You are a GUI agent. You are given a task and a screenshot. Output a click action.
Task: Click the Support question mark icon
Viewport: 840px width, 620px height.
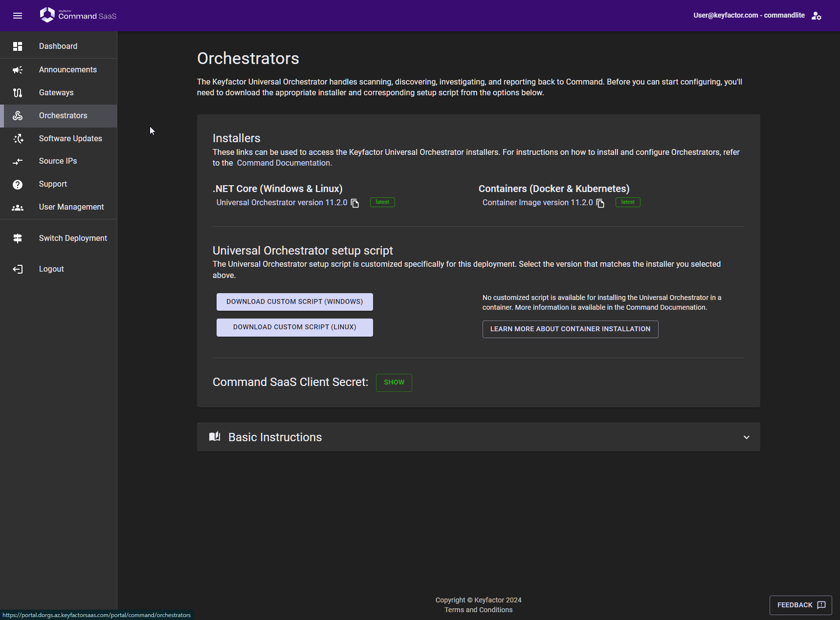coord(18,184)
